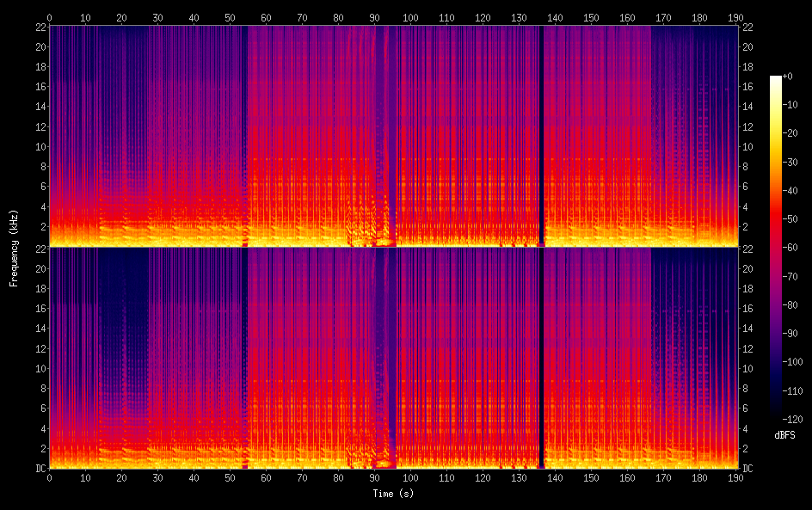Click the "Time (s)" axis label

(x=393, y=494)
